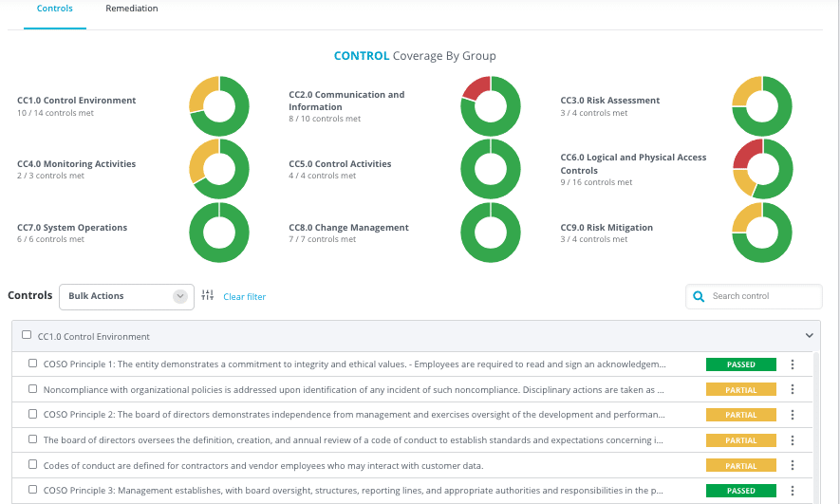Select the CC1.0 Control Environment heading in chart grid
The height and width of the screenshot is (504, 840).
[77, 101]
